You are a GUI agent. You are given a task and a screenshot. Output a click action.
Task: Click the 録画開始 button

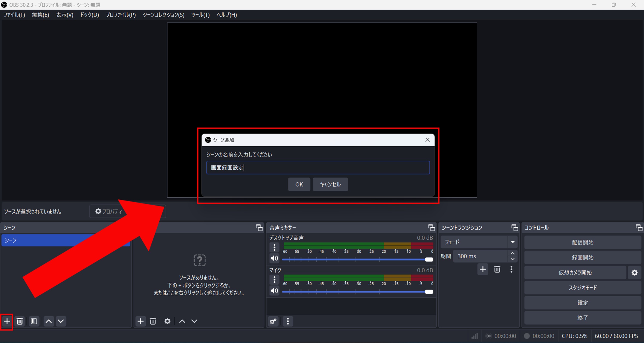pyautogui.click(x=582, y=257)
